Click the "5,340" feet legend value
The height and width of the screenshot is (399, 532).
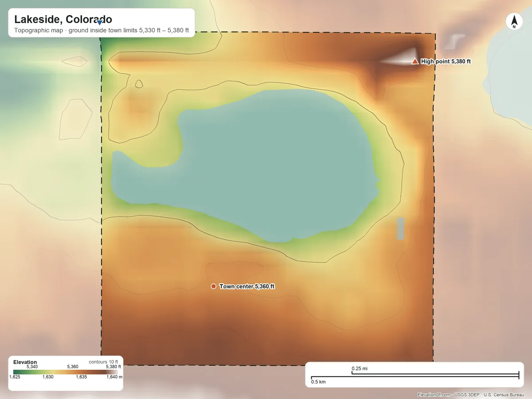point(32,367)
